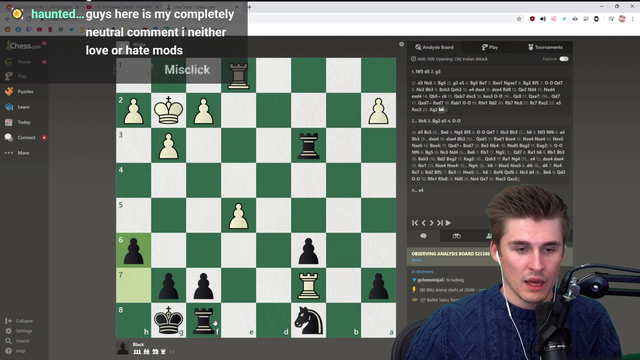Select the black pawn on h6
Image resolution: width=640 pixels, height=360 pixels.
133,250
